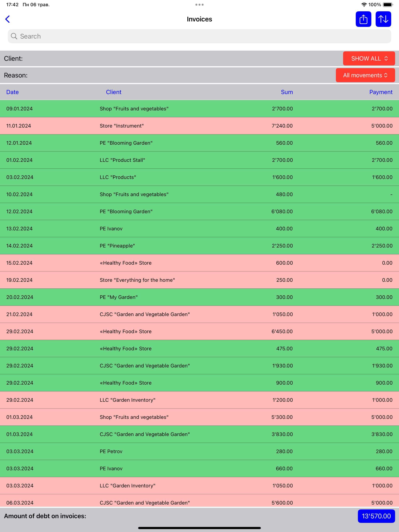This screenshot has width=399, height=532.
Task: Tap the magnifier icon in search bar
Action: (x=14, y=36)
